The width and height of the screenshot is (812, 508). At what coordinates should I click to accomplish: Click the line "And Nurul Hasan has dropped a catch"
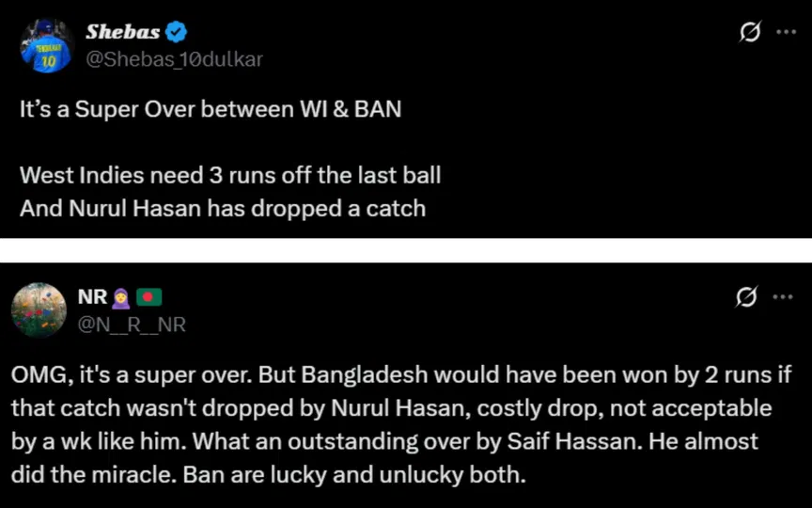(x=223, y=209)
